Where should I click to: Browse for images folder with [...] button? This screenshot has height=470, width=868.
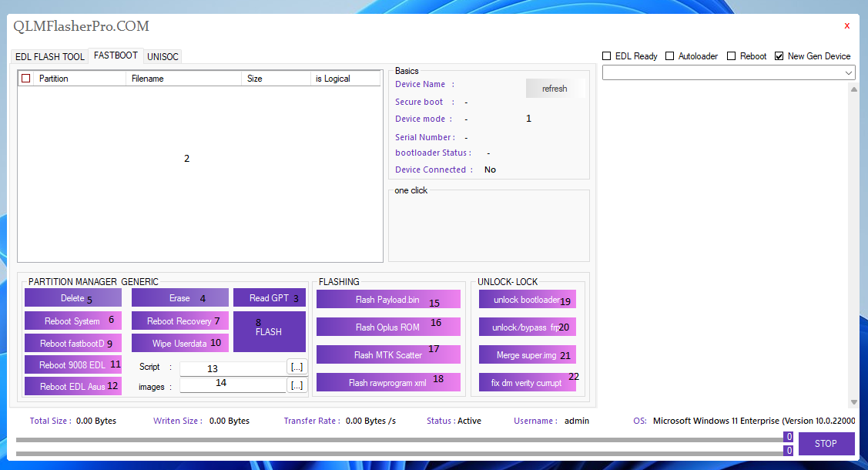pos(297,385)
